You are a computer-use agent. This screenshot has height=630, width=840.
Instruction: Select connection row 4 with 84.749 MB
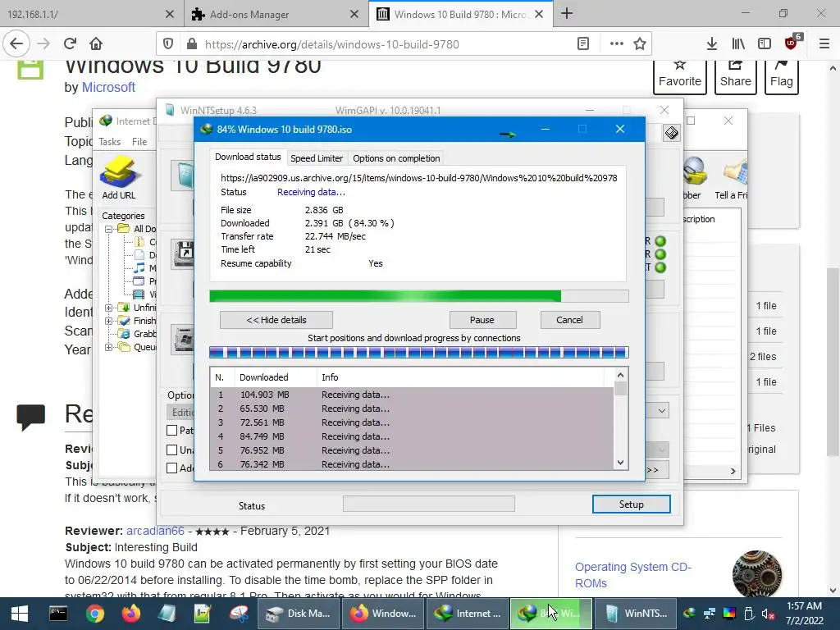(x=412, y=436)
